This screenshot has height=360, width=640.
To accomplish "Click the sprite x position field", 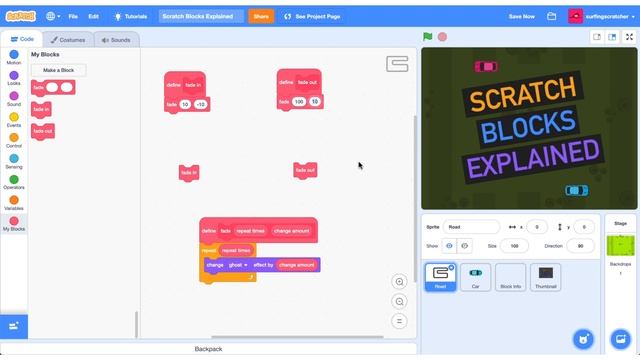I will point(537,227).
